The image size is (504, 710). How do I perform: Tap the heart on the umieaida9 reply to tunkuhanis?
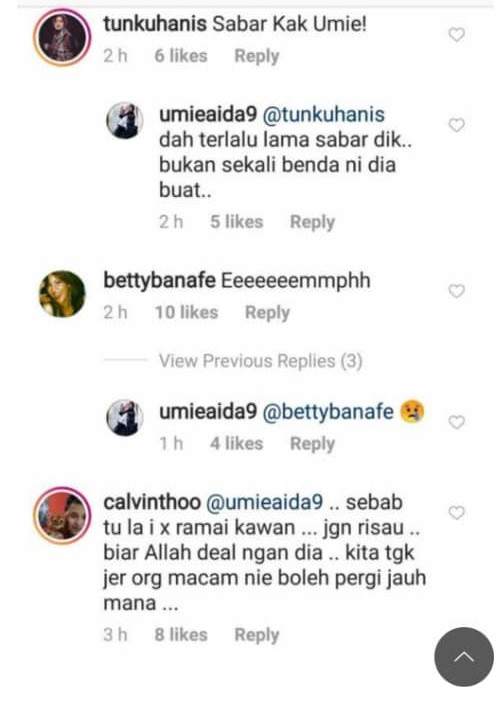click(456, 125)
